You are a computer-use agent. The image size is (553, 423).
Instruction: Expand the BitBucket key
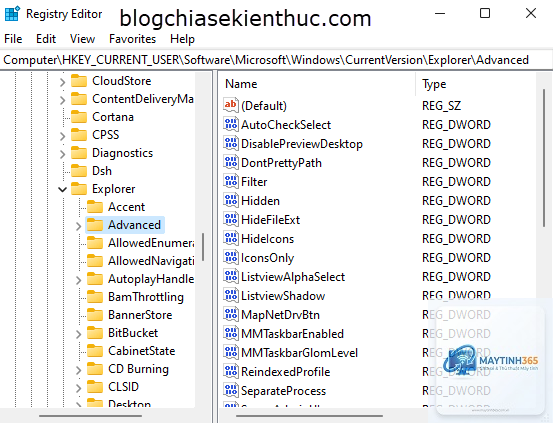78,334
